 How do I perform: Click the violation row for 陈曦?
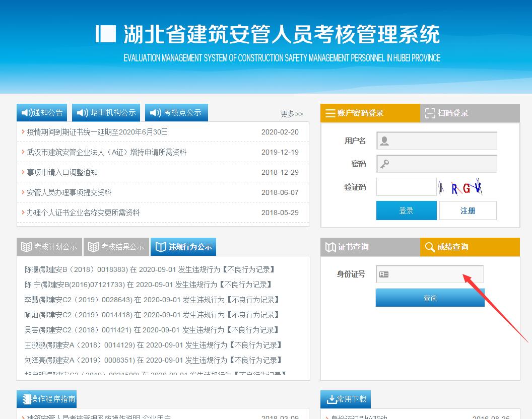click(150, 269)
